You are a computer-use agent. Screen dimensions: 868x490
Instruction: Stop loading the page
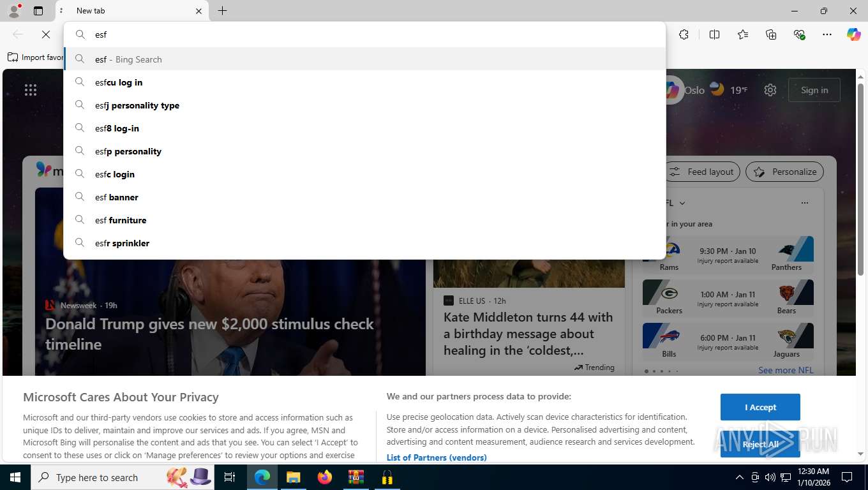(45, 34)
